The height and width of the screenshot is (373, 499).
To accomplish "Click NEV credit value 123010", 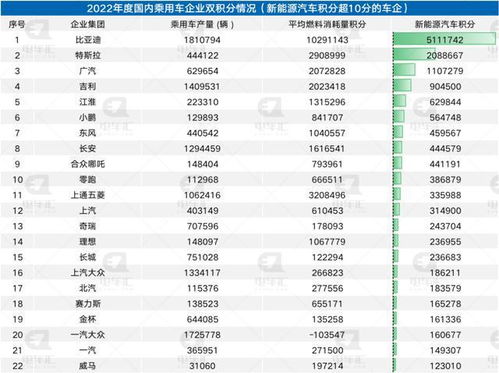I will point(445,366).
